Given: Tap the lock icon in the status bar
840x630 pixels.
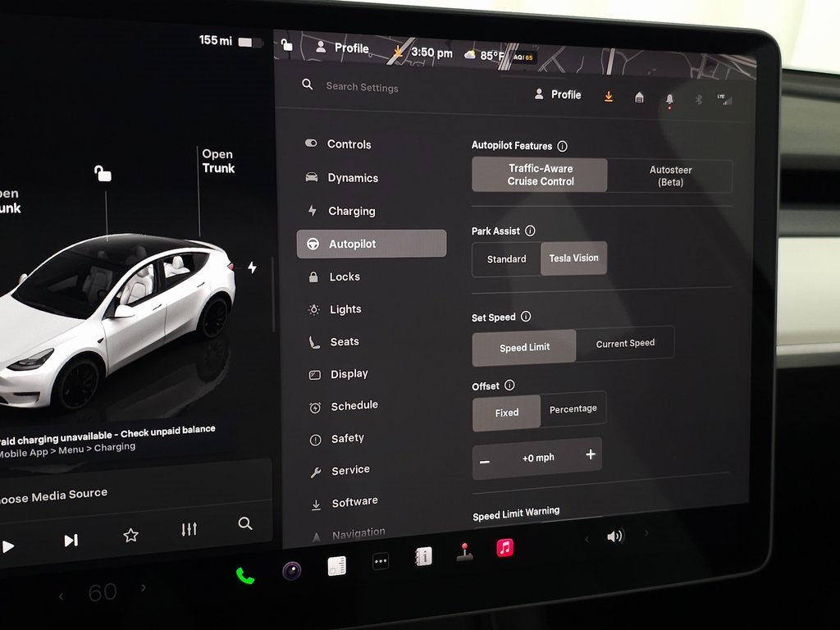Looking at the screenshot, I should pyautogui.click(x=286, y=45).
